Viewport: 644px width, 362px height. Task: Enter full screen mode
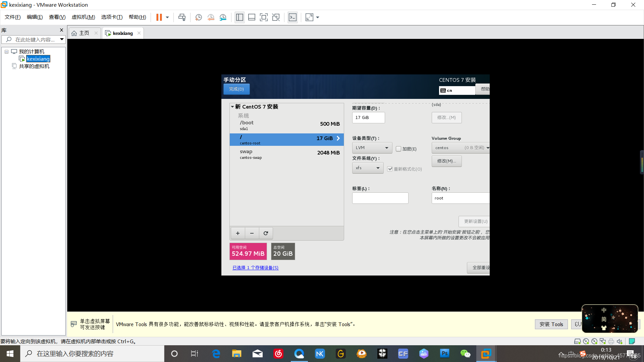pos(264,17)
